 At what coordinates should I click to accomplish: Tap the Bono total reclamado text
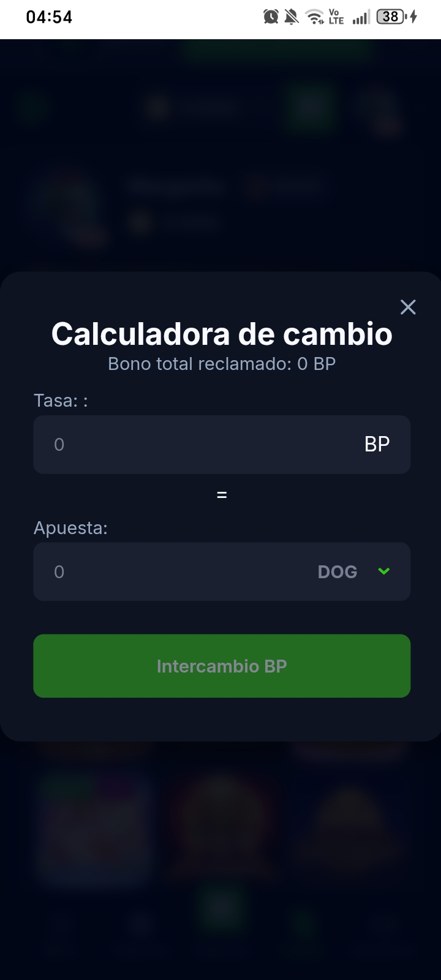(x=222, y=364)
